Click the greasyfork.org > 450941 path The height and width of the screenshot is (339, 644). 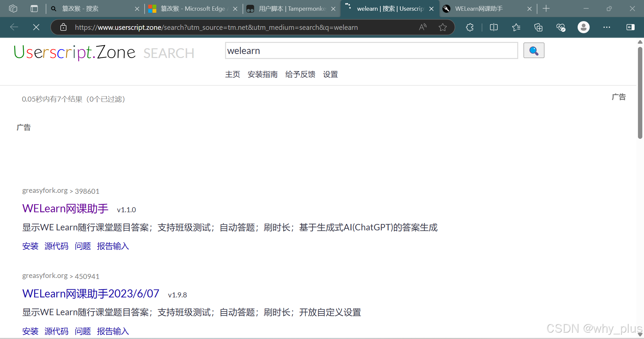[61, 276]
